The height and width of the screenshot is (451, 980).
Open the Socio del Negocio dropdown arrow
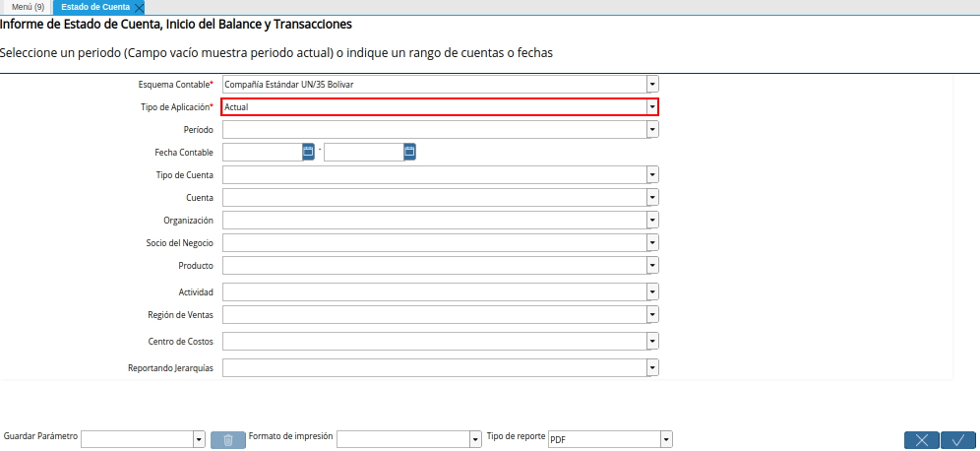pyautogui.click(x=652, y=242)
